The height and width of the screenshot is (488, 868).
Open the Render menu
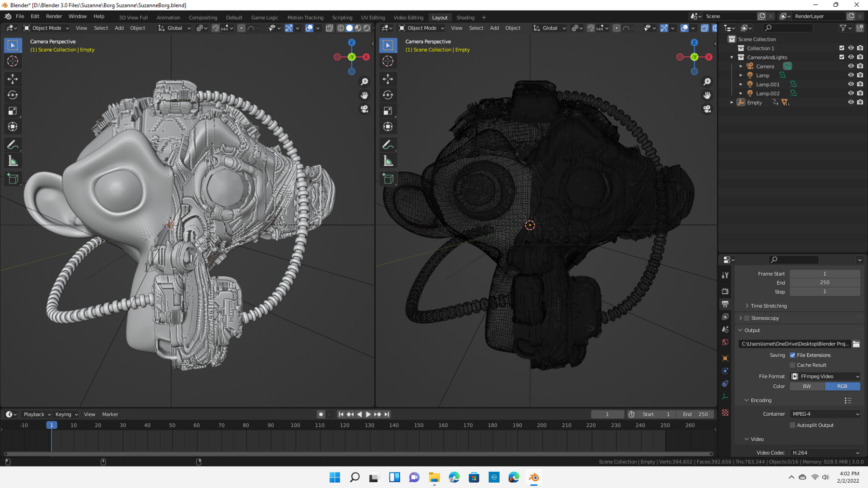coord(54,16)
